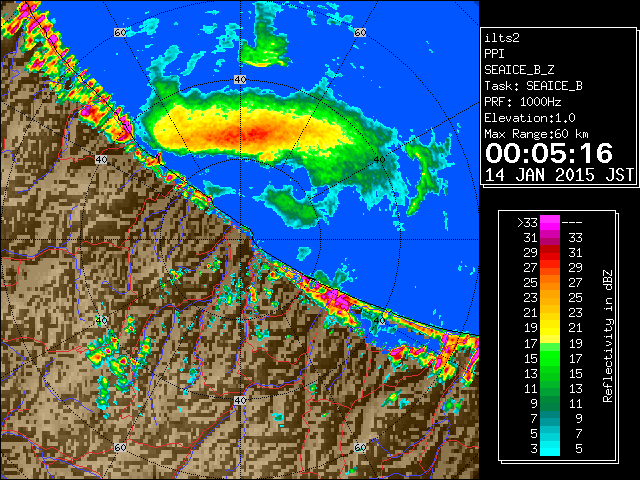Select the 27–29 dBZ orange-red legend band

tap(550, 268)
